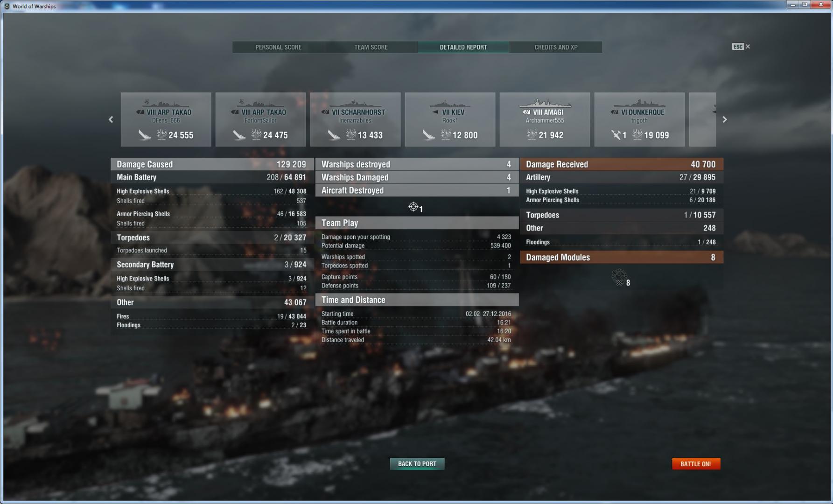Select ForlornSailor's ARP Takao card
The image size is (833, 504).
coord(260,119)
